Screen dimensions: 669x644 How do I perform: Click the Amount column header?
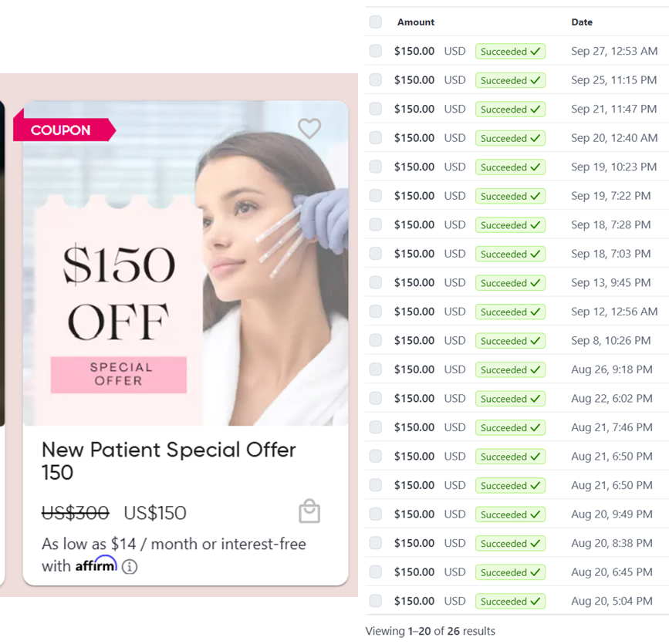tap(416, 22)
